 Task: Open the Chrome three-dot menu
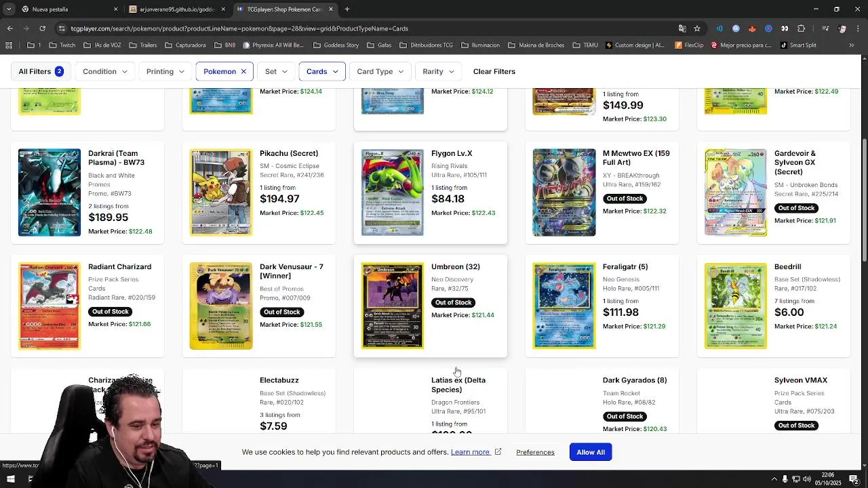[857, 28]
